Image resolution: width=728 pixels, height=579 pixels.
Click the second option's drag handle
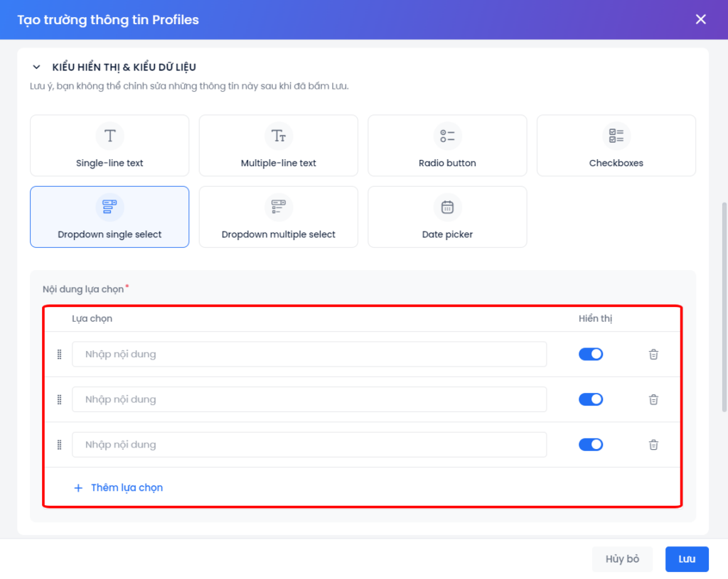pyautogui.click(x=60, y=399)
